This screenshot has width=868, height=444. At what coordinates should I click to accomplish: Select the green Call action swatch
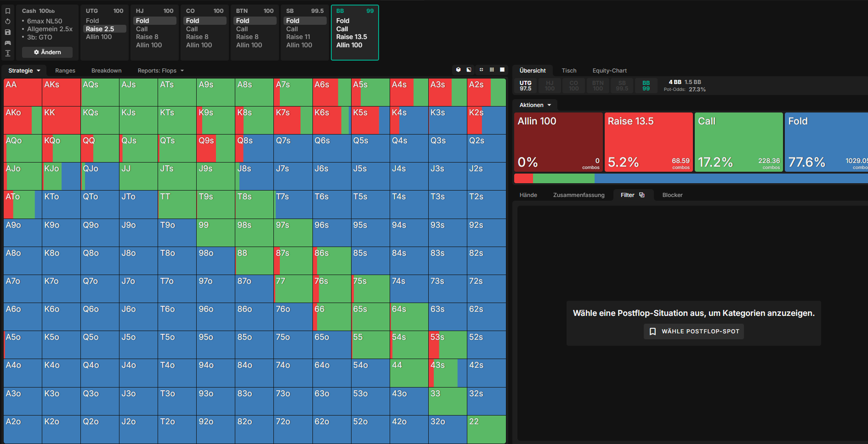(738, 142)
